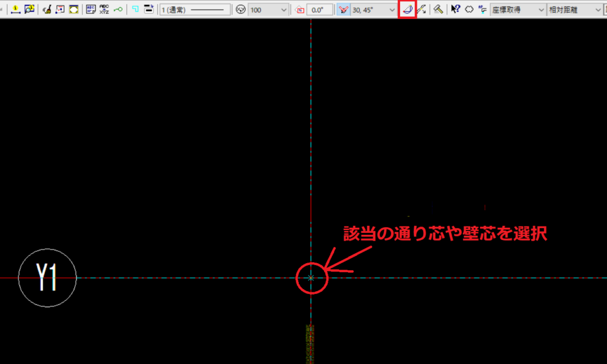Click the Y1 grid axis bubble

tap(47, 277)
